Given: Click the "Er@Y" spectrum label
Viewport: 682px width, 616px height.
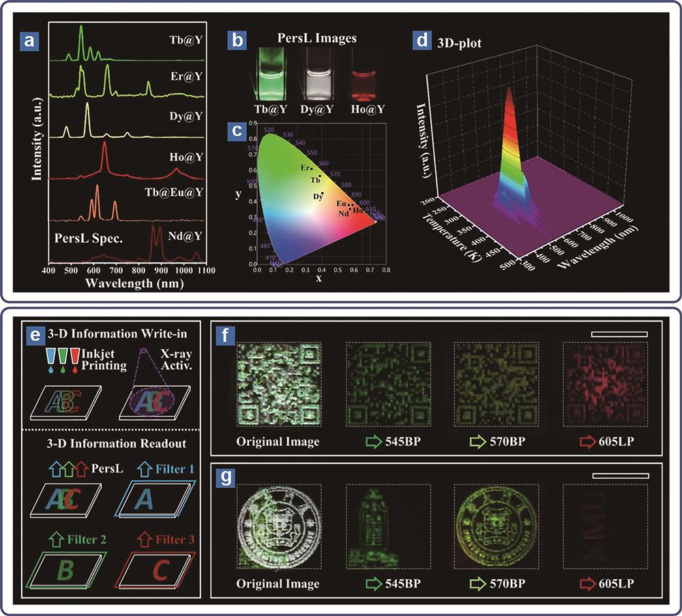Looking at the screenshot, I should point(187,76).
